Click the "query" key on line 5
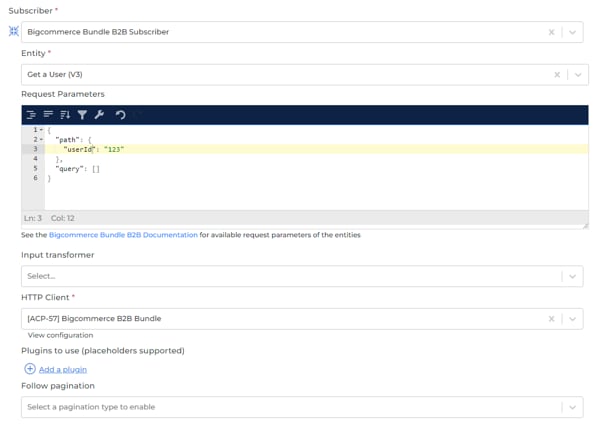The width and height of the screenshot is (600, 427). coord(69,169)
